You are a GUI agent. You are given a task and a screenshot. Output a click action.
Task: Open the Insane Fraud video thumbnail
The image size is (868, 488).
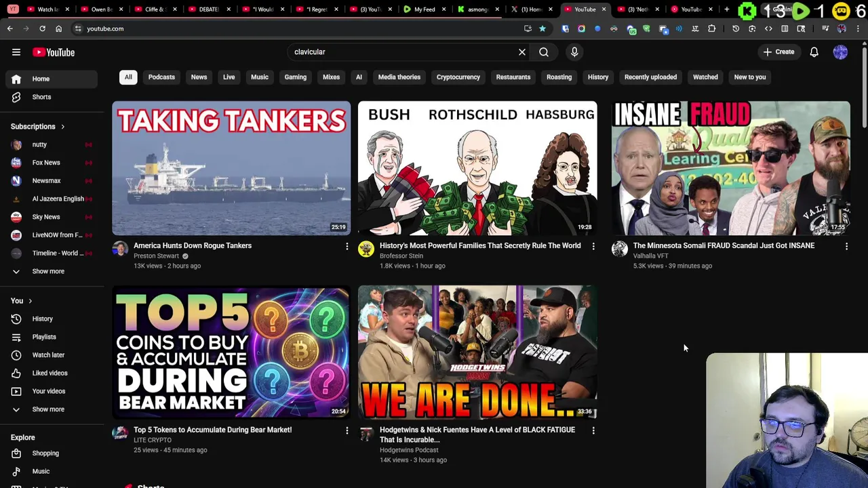(730, 168)
